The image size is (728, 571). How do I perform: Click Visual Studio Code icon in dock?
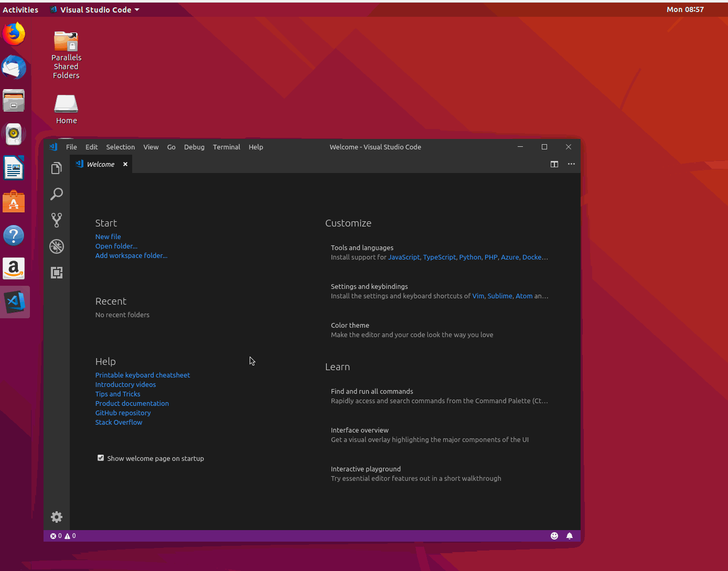(x=15, y=302)
